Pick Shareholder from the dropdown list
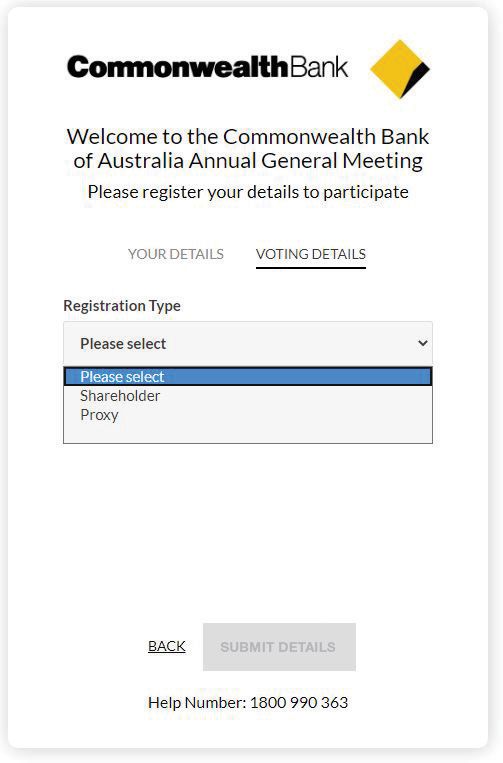Image resolution: width=503 pixels, height=763 pixels. (x=120, y=396)
